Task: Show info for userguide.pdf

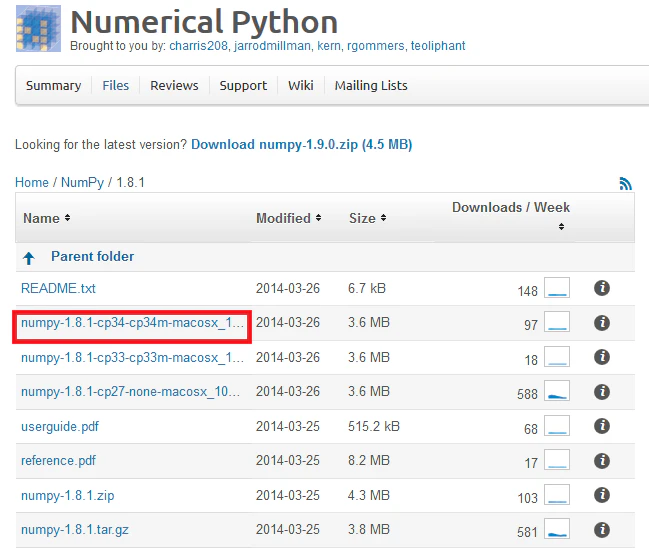Action: [602, 426]
